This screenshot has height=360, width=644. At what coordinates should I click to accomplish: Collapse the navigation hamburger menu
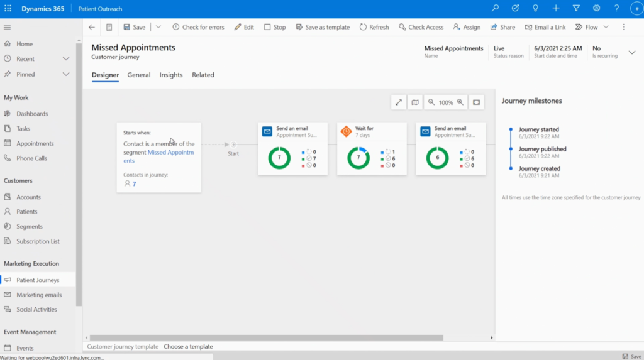[x=8, y=28]
